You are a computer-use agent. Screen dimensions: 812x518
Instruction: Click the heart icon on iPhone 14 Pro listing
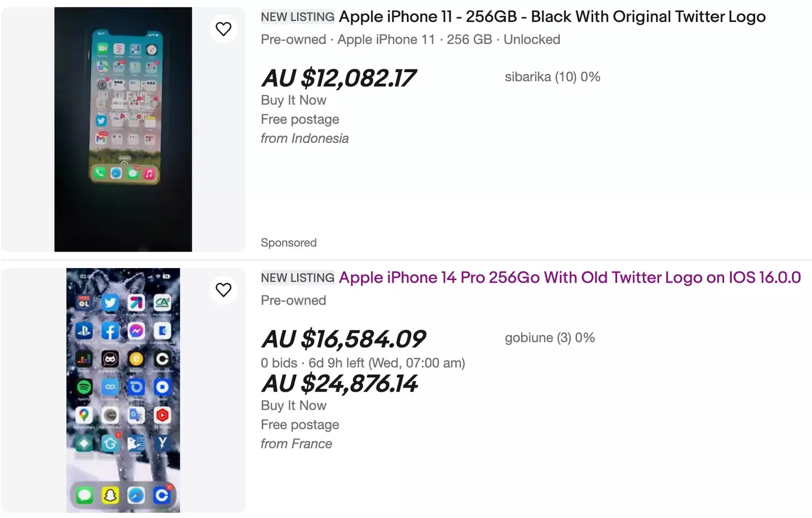[x=224, y=289]
